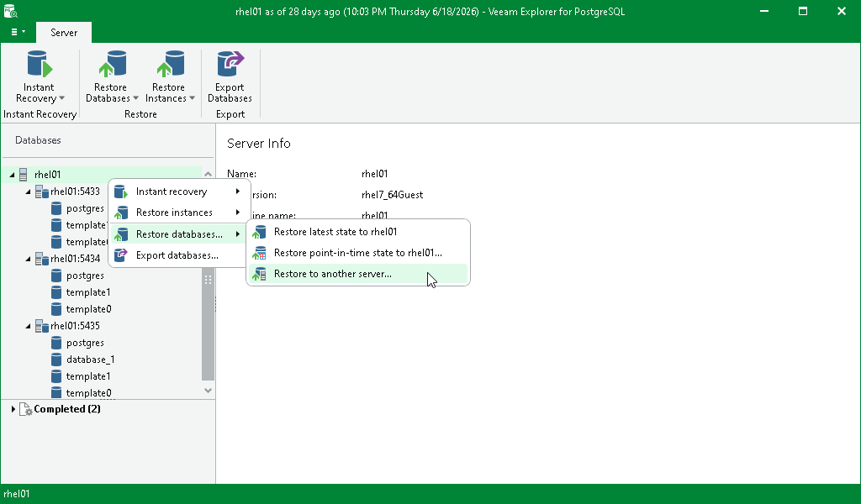Click the rhel01:5435 instance icon

[x=42, y=326]
